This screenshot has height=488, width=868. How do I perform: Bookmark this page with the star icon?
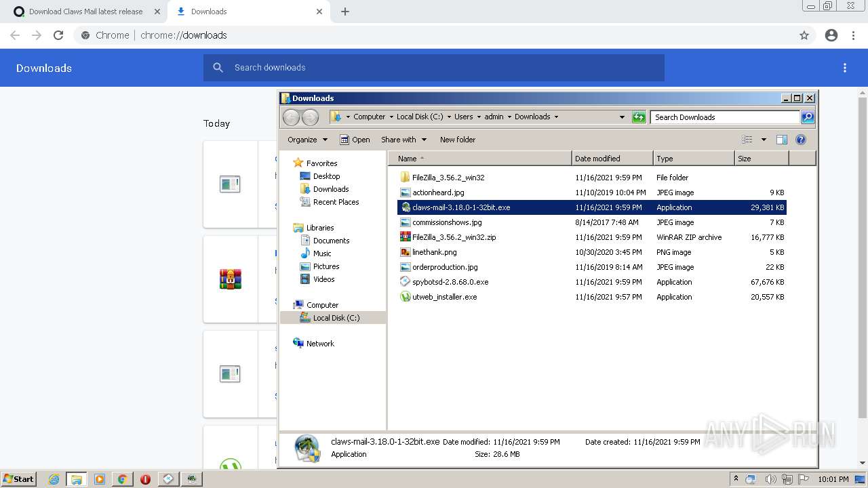coord(804,35)
